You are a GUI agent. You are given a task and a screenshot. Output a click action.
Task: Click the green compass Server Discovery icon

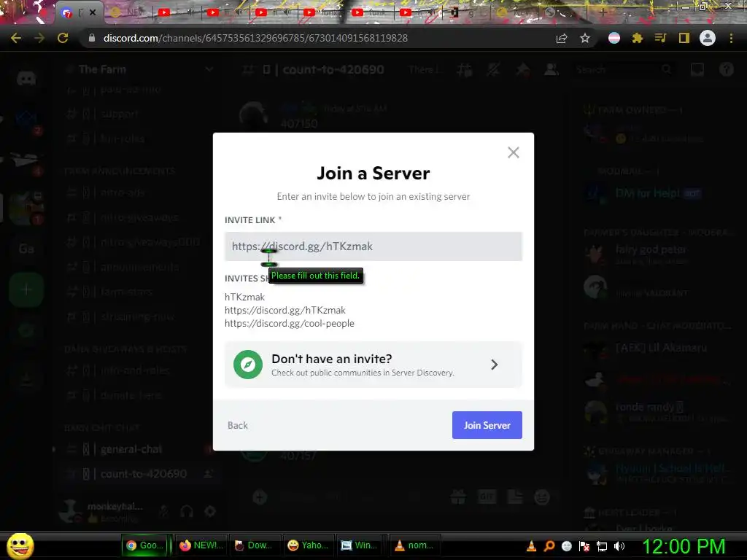pyautogui.click(x=248, y=365)
